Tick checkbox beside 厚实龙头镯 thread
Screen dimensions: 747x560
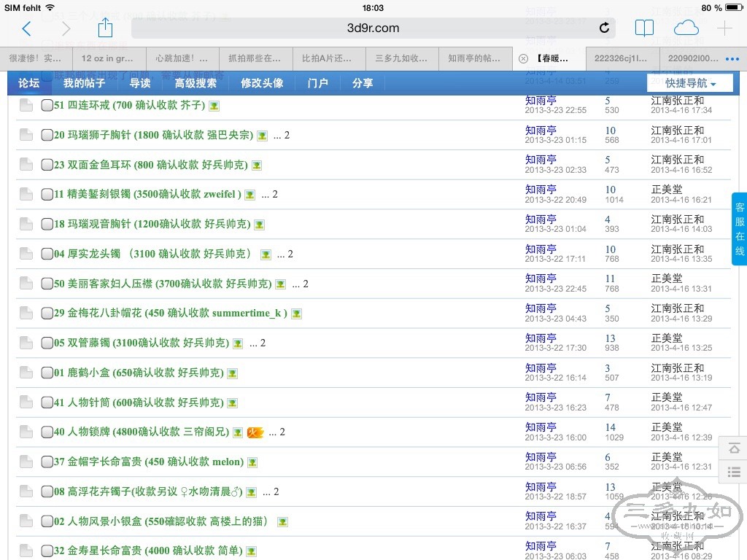(47, 254)
